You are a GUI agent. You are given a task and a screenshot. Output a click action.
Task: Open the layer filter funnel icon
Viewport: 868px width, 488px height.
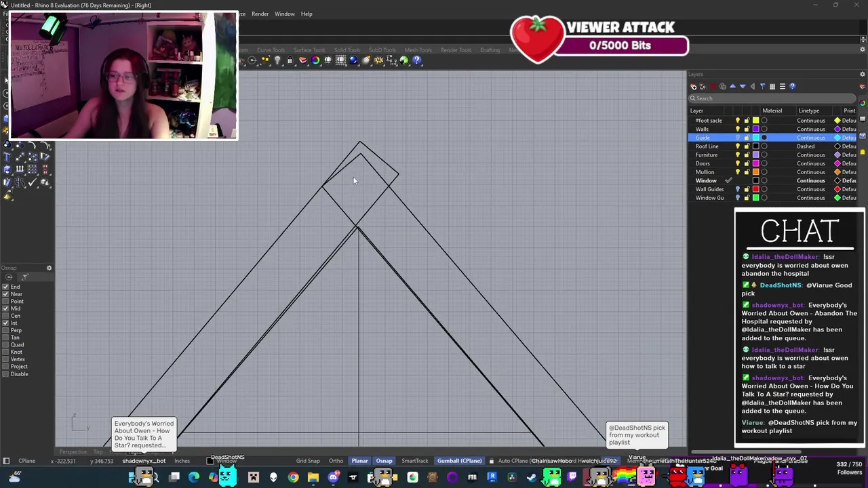[762, 86]
